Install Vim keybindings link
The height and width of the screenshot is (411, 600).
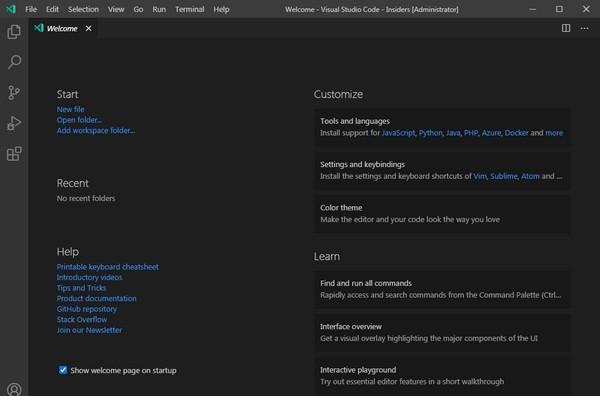480,176
